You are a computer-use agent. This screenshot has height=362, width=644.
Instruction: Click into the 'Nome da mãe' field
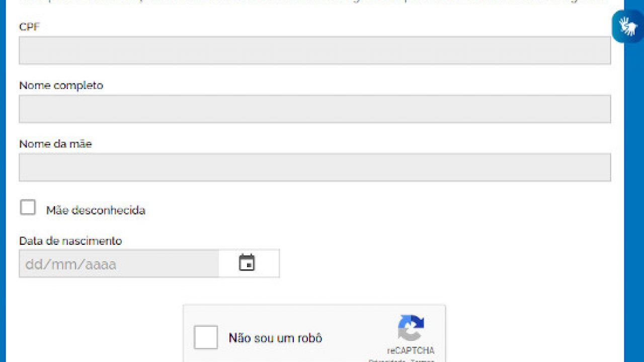tap(315, 167)
